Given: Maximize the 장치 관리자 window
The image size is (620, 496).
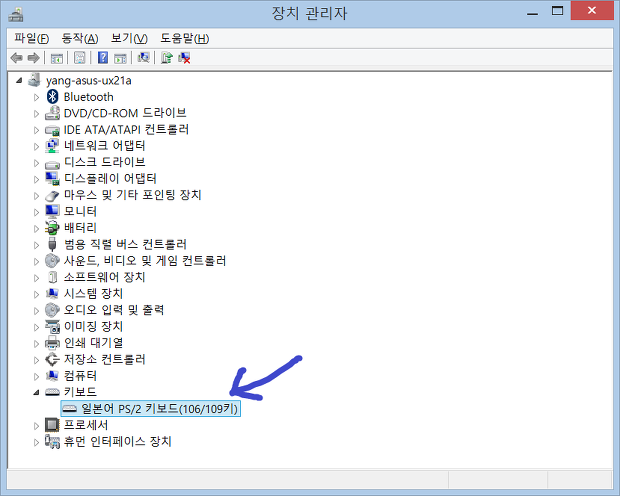Looking at the screenshot, I should (557, 11).
